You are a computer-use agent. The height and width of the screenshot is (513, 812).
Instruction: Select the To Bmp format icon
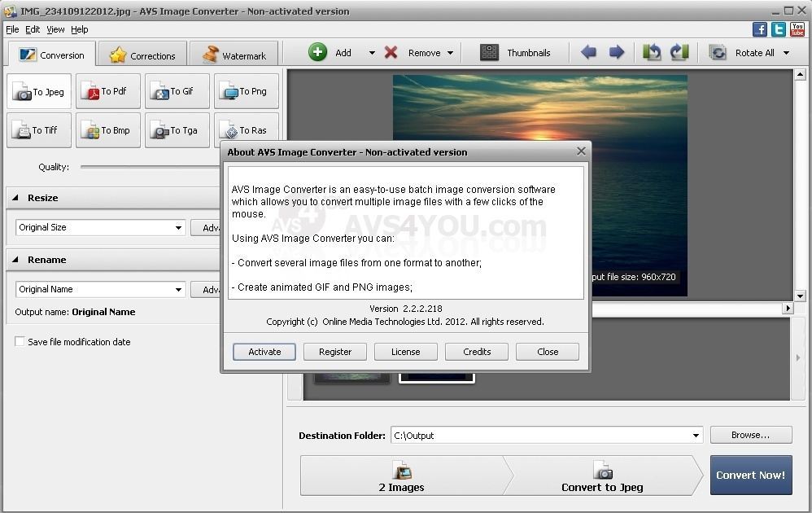click(107, 130)
